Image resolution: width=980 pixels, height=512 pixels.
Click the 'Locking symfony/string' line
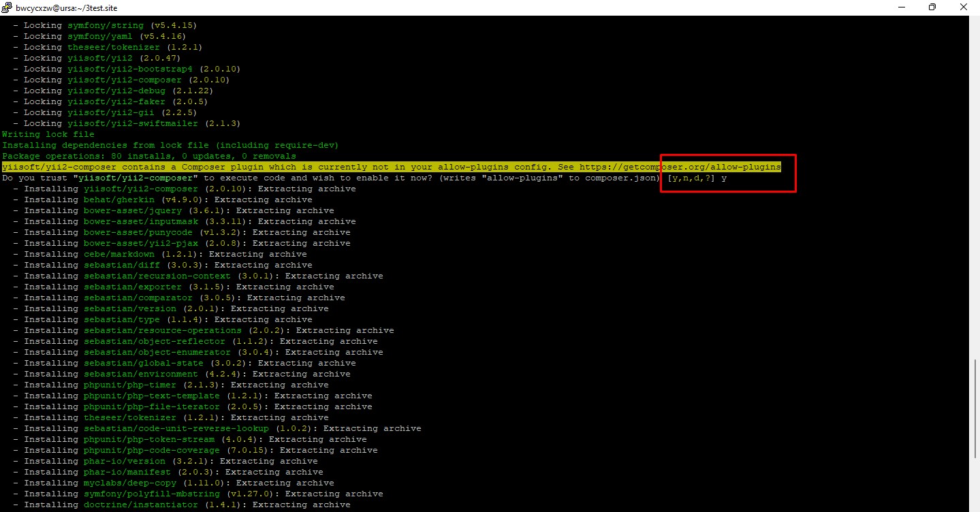point(105,25)
